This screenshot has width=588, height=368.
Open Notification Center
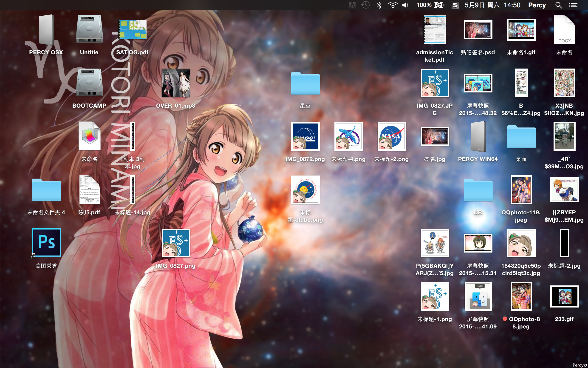[573, 5]
